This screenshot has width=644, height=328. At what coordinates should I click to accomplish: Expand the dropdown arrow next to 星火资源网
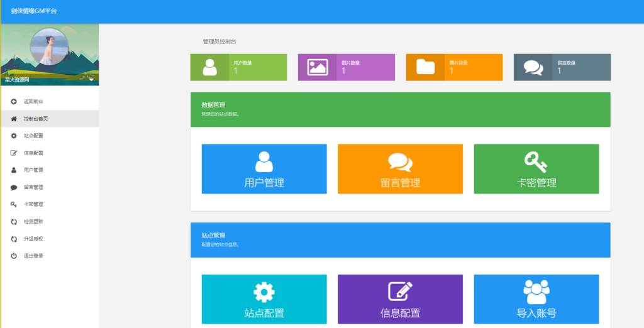(x=91, y=80)
